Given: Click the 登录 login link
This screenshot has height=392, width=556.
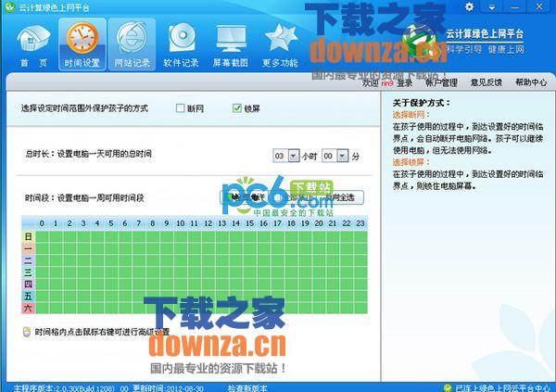Looking at the screenshot, I should click(x=404, y=82).
